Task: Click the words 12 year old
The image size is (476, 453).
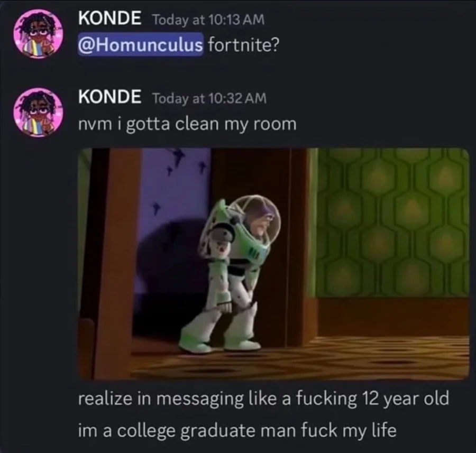Action: [405, 399]
